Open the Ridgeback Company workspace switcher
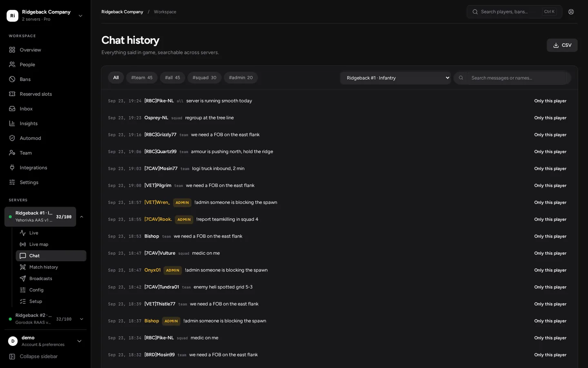The width and height of the screenshot is (588, 368). (x=45, y=16)
